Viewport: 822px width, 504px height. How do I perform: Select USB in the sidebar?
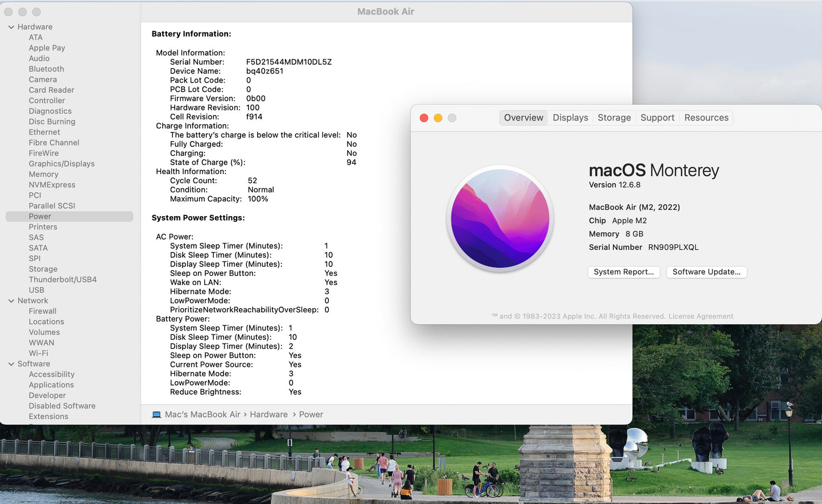click(x=36, y=290)
